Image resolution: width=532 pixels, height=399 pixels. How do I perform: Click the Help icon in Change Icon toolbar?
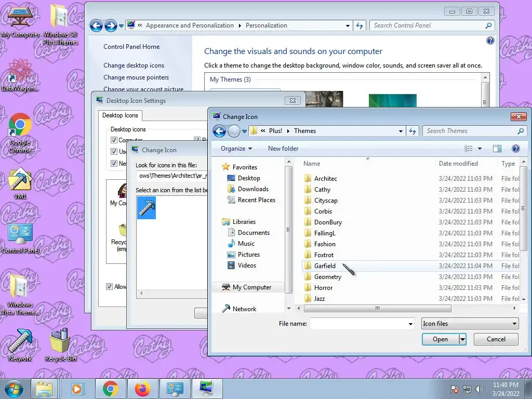point(515,148)
